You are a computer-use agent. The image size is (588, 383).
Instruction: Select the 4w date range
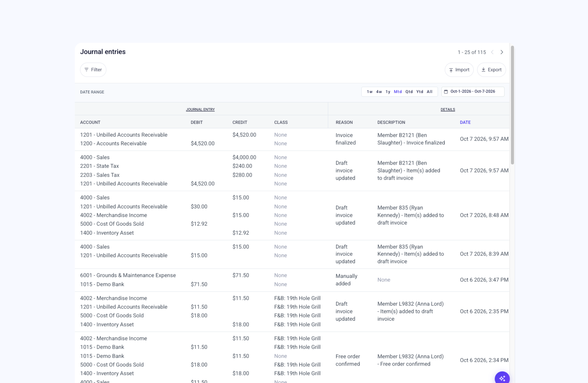tap(379, 92)
